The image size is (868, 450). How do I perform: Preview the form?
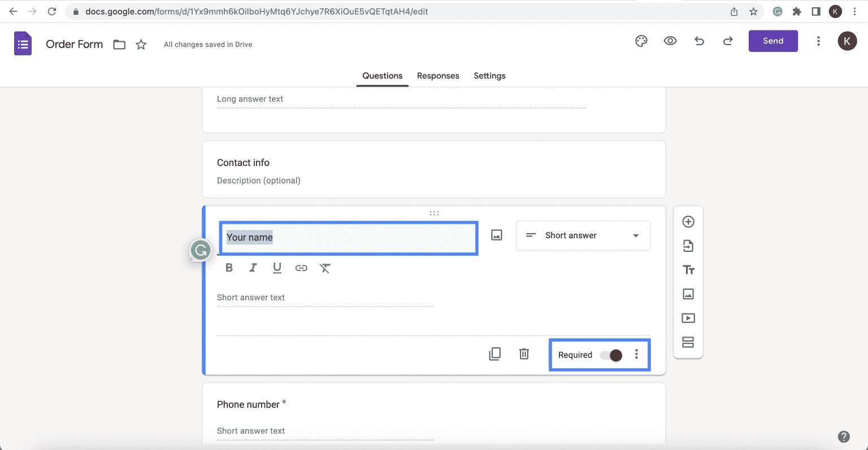(x=670, y=41)
